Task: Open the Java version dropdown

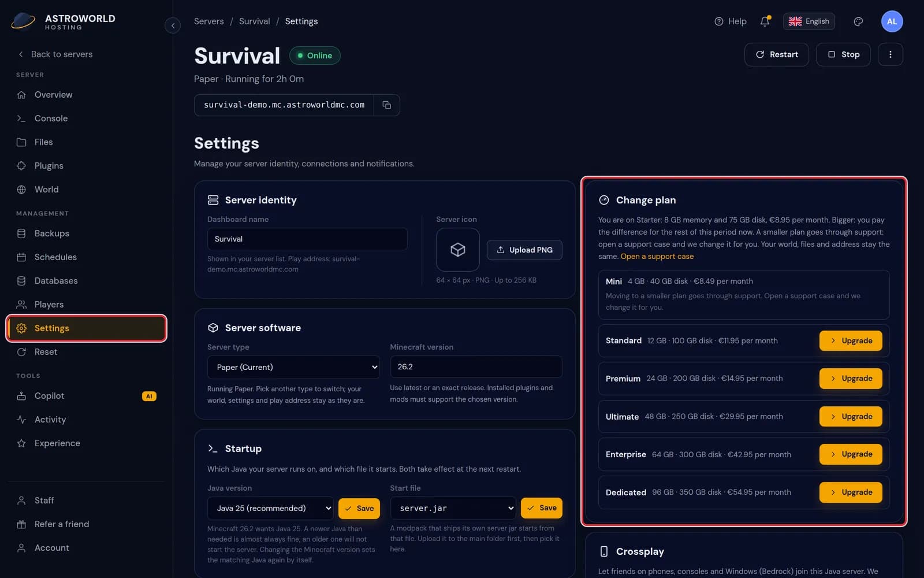Action: pyautogui.click(x=270, y=508)
